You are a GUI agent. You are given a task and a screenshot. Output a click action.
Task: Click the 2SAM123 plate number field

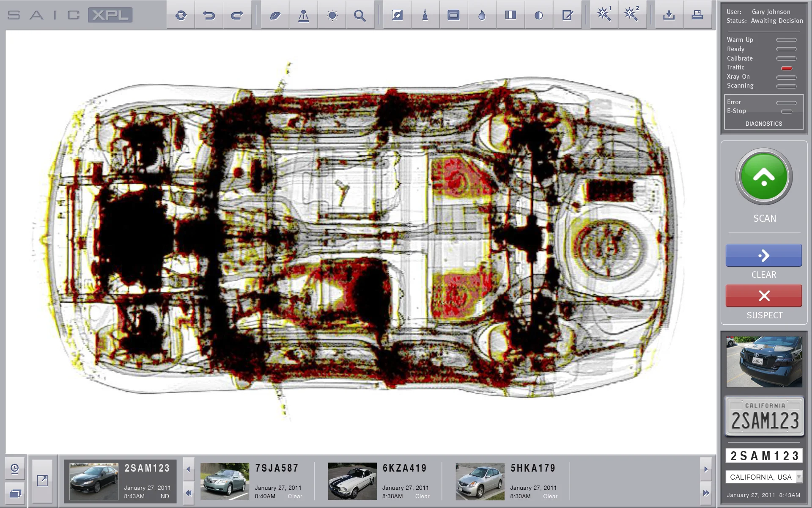pos(764,456)
